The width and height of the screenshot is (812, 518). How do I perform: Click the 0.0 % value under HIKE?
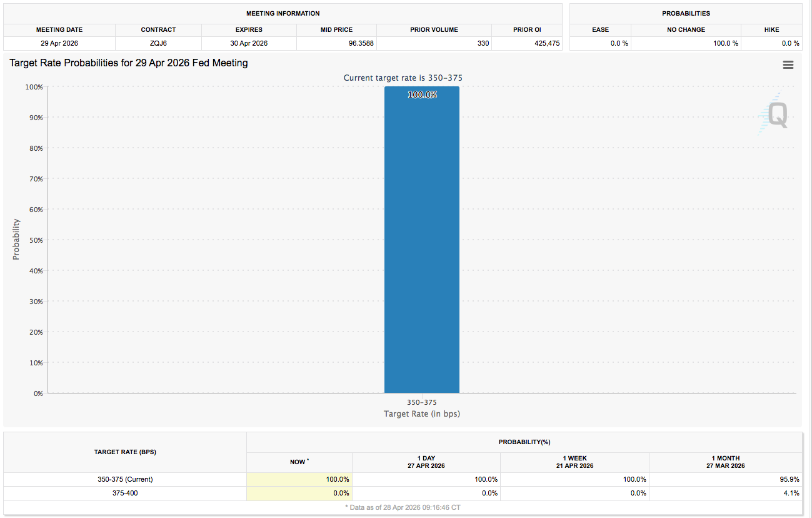(790, 44)
